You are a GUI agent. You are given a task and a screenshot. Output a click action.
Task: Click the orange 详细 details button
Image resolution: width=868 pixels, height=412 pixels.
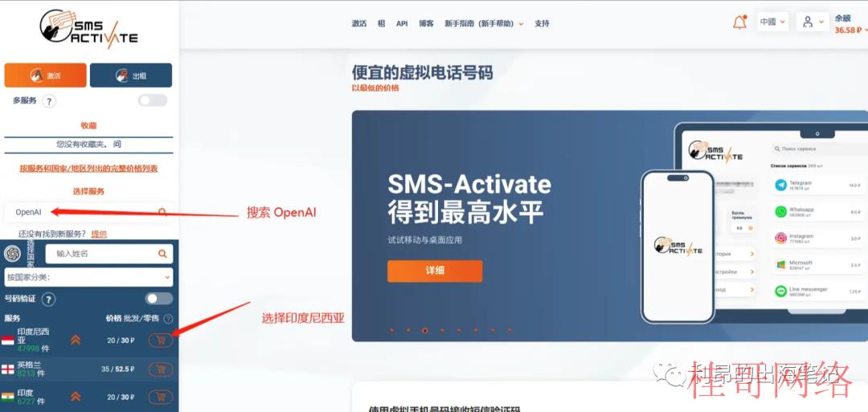coord(435,271)
